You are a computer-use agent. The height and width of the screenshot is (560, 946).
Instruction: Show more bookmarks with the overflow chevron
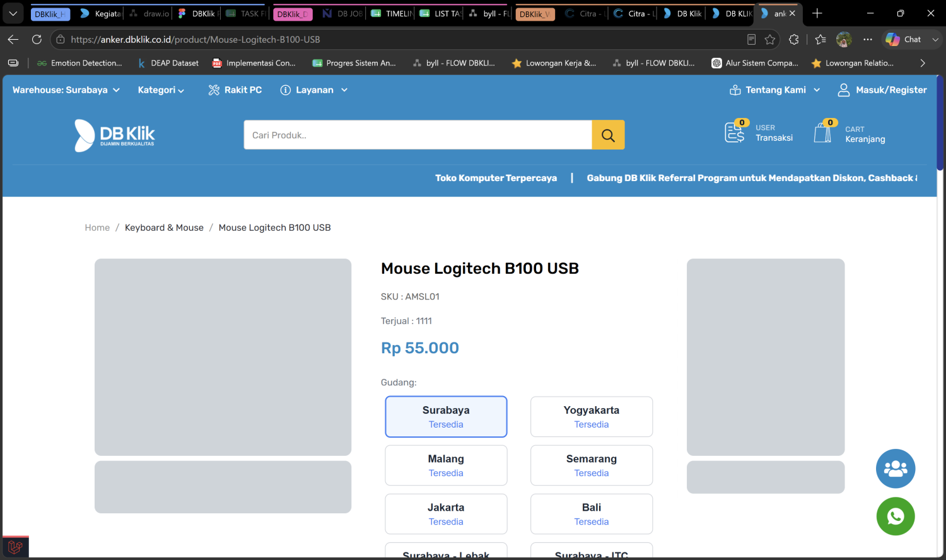[x=923, y=63]
